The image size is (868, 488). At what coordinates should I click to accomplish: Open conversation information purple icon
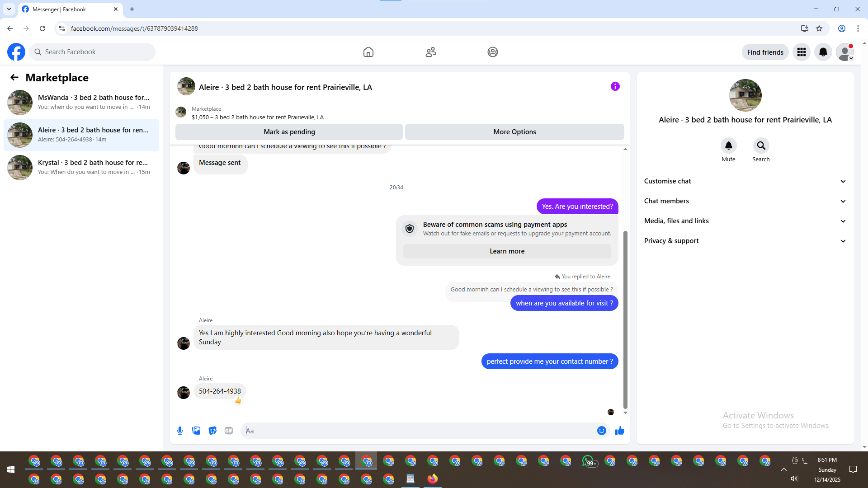click(x=615, y=86)
